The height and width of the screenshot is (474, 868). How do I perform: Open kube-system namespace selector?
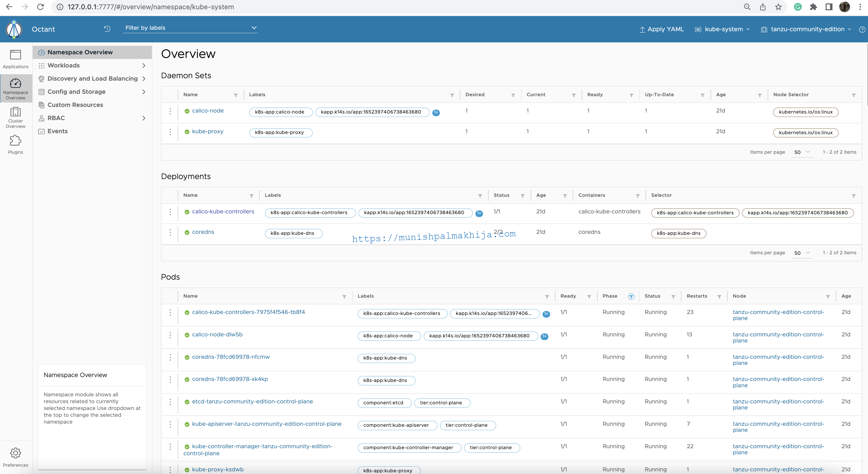coord(722,29)
